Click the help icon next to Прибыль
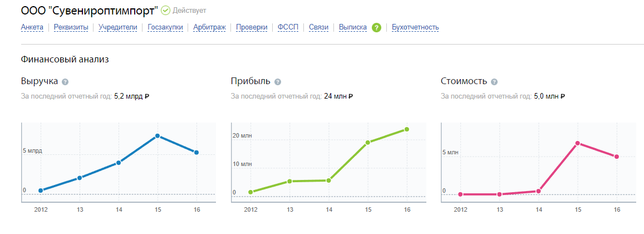This screenshot has width=644, height=234. tap(278, 82)
